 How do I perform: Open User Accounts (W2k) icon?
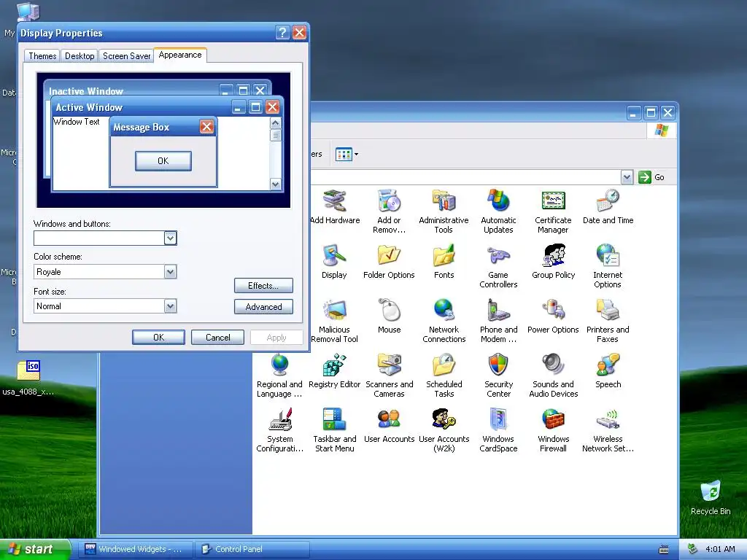pyautogui.click(x=444, y=430)
